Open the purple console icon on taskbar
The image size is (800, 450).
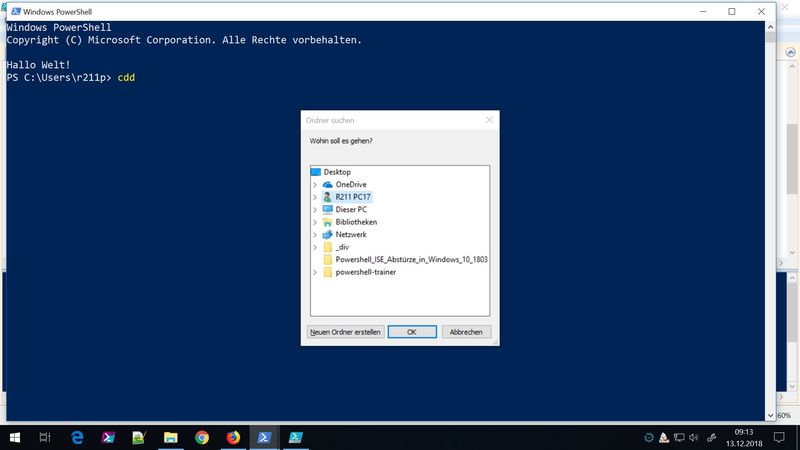(x=108, y=437)
